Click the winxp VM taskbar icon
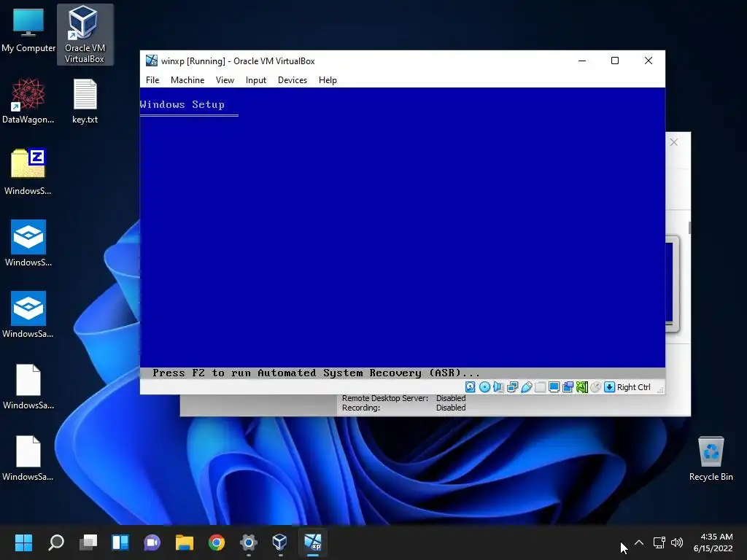 click(313, 542)
